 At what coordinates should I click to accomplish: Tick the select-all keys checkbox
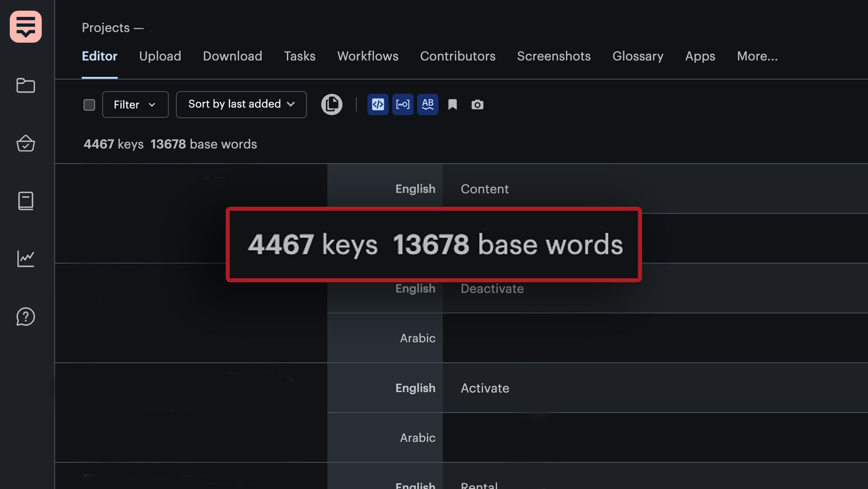89,105
